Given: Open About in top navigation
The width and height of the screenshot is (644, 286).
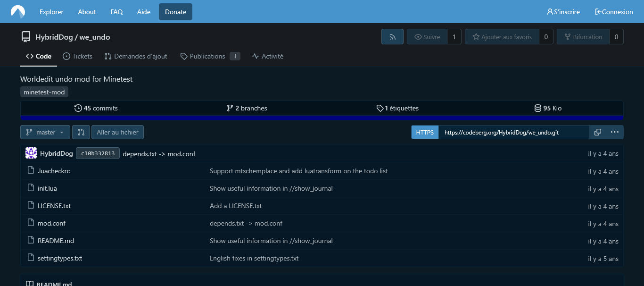Looking at the screenshot, I should click(87, 12).
